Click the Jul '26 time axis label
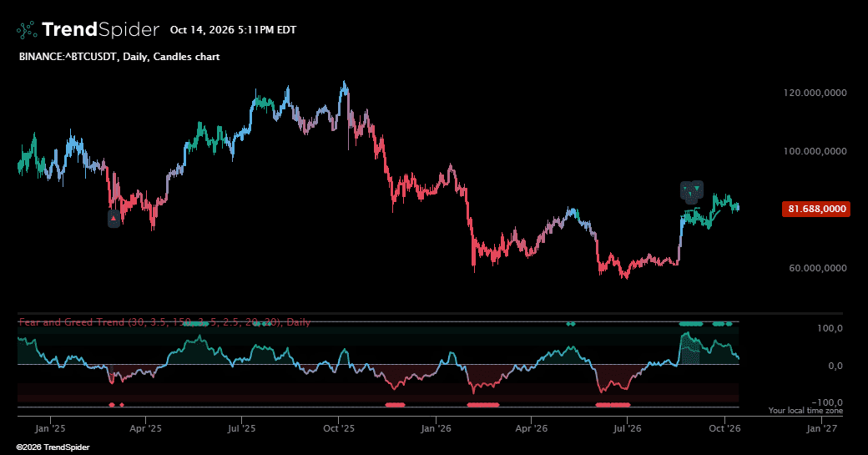This screenshot has height=455, width=868. [x=627, y=428]
